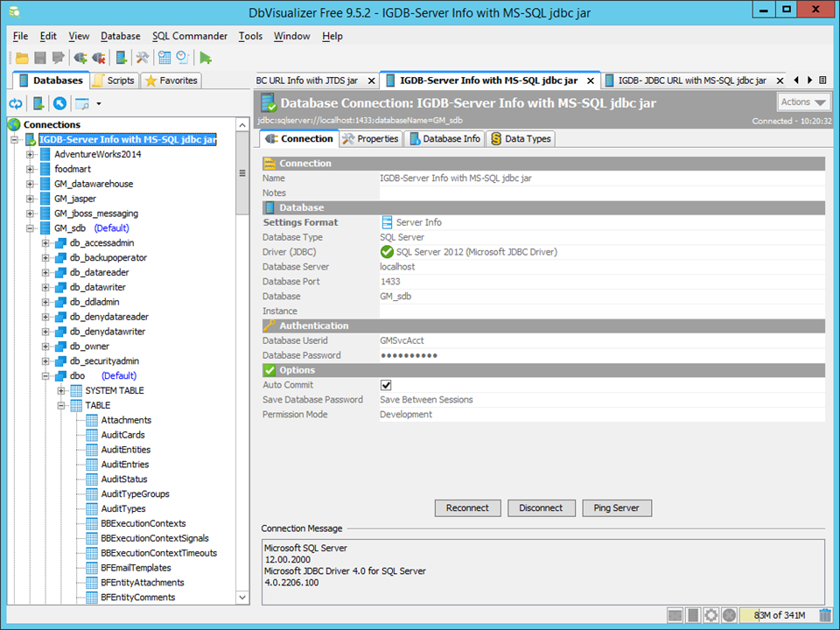Click the memory usage bar '83M of 341M'

click(x=779, y=615)
